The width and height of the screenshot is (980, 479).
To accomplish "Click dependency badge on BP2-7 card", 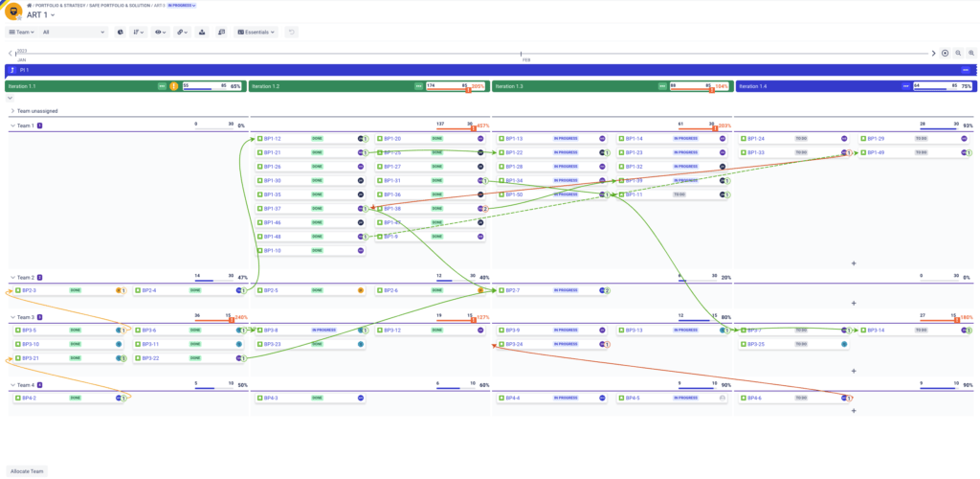I will click(607, 291).
